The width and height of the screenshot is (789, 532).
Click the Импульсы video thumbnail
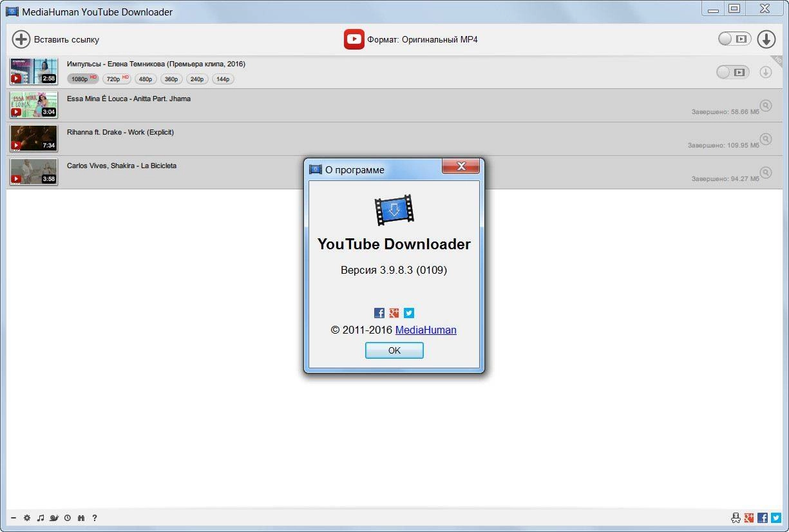[x=34, y=71]
